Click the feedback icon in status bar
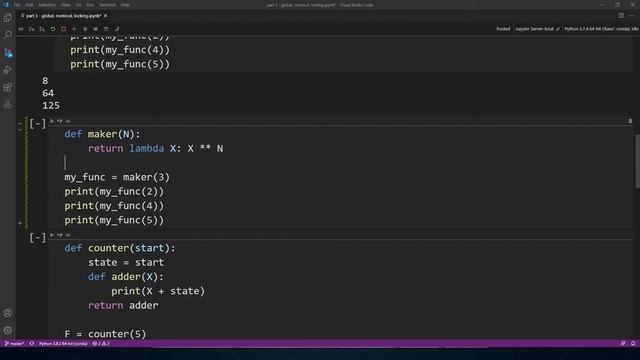The height and width of the screenshot is (360, 640). 623,343
